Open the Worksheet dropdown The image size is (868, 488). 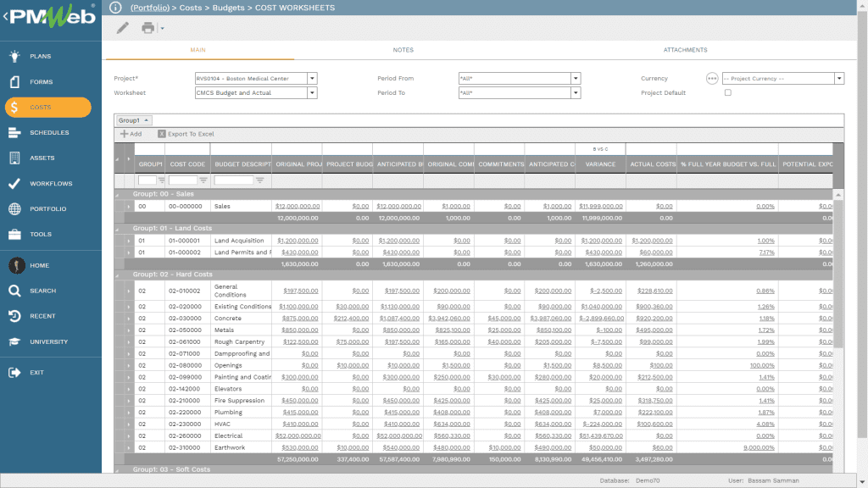312,93
